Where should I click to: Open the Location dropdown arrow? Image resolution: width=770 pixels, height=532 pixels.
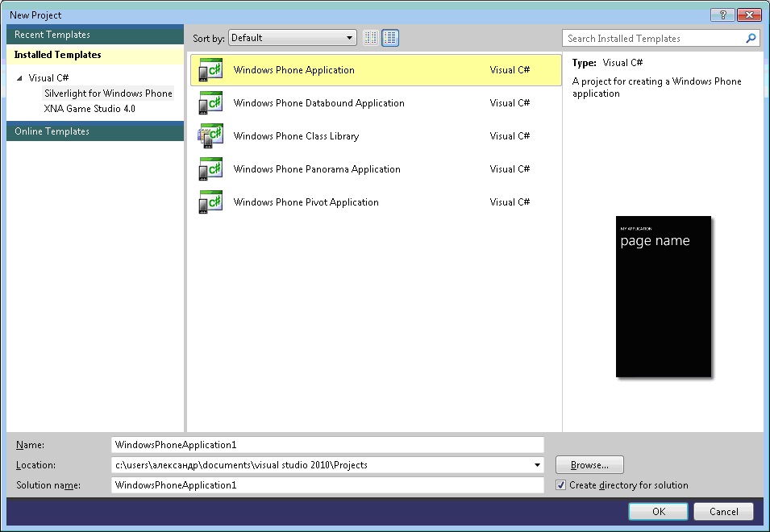click(537, 465)
